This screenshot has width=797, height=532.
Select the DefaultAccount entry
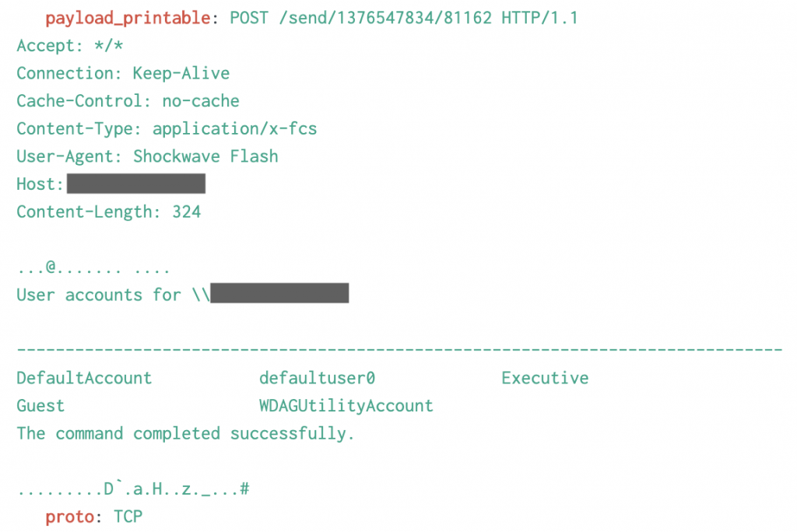pos(84,378)
